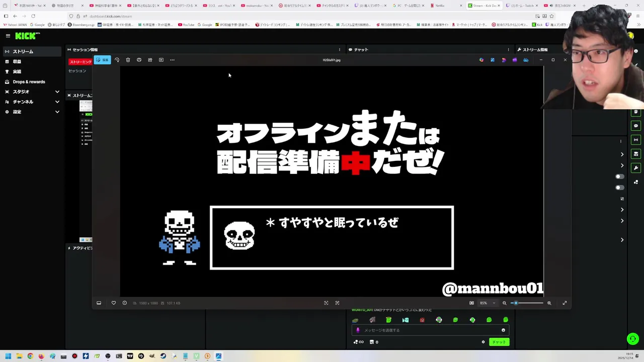Open the Kick hamburger menu
The image size is (644, 362).
pos(8,36)
